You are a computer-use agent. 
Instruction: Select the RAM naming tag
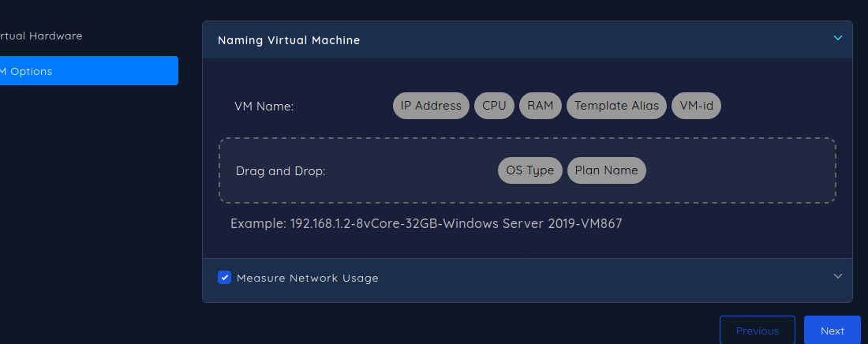pos(540,106)
